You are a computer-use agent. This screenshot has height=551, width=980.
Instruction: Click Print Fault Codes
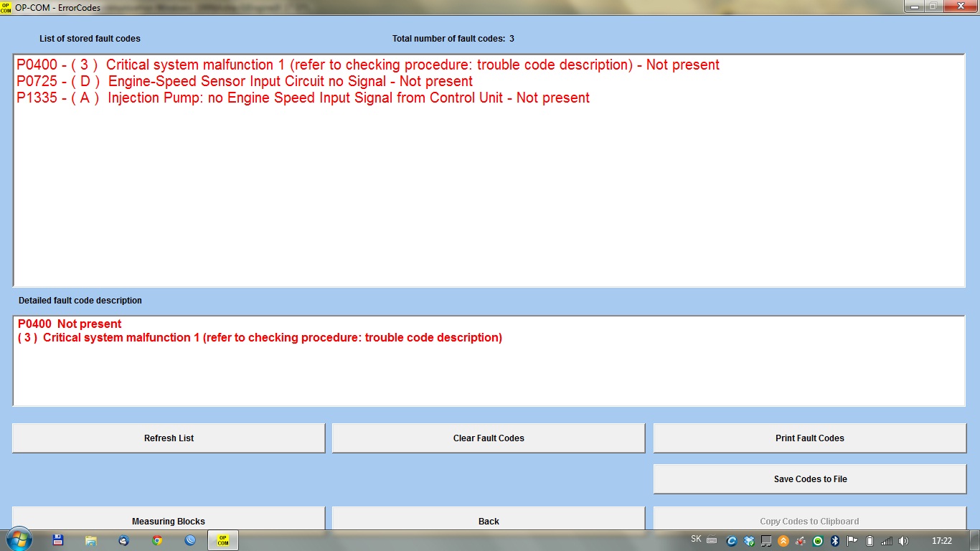point(809,438)
